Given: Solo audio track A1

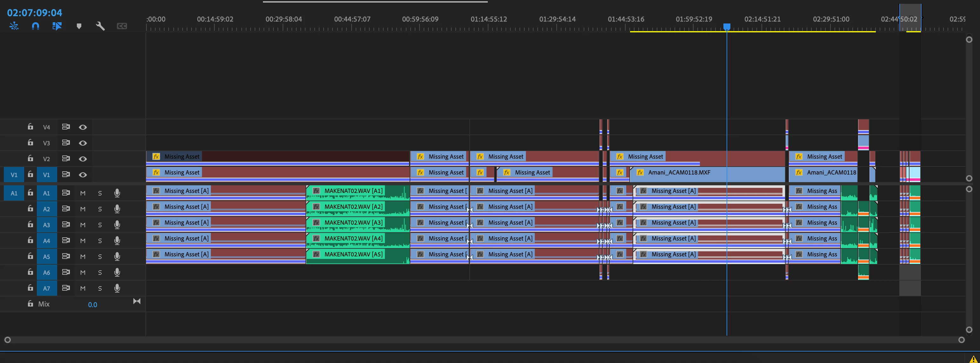Looking at the screenshot, I should click(100, 193).
